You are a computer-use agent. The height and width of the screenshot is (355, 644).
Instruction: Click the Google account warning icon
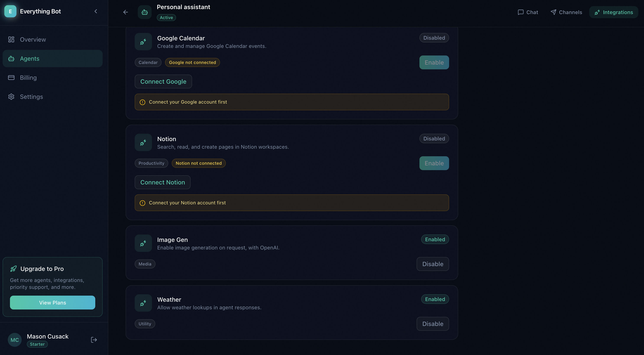tap(142, 102)
